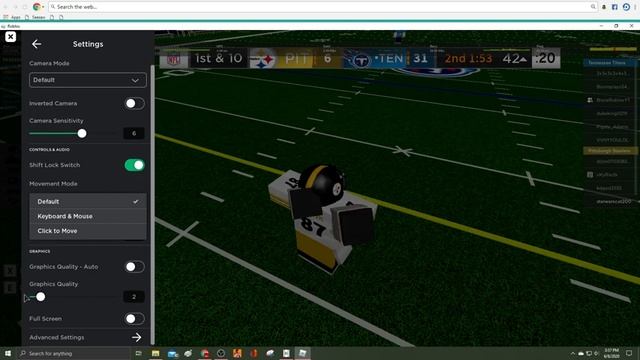Click the blue circular extension icon in browser
The image size is (640, 360).
point(626,7)
